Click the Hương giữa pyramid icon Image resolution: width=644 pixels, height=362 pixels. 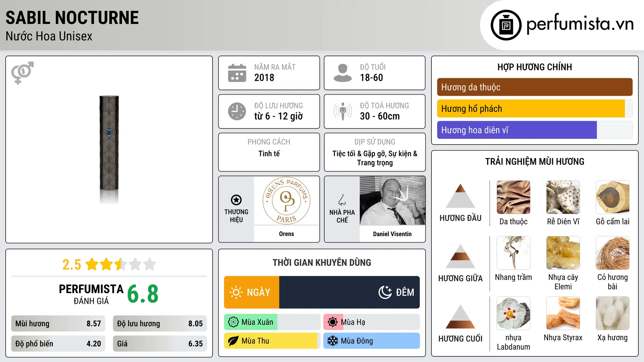click(x=460, y=256)
